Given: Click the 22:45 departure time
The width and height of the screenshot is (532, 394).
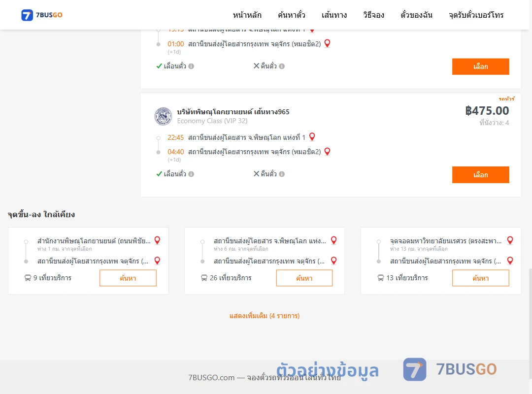Looking at the screenshot, I should click(x=175, y=137).
